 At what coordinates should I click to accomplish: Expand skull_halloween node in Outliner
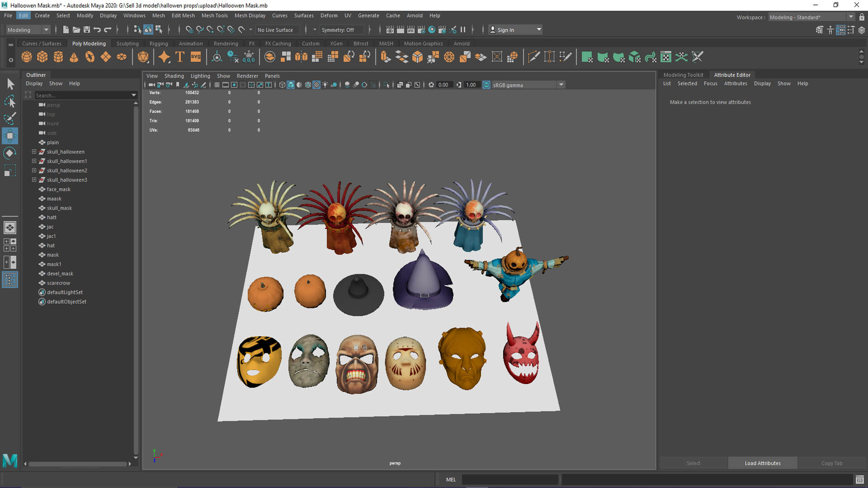[x=34, y=152]
